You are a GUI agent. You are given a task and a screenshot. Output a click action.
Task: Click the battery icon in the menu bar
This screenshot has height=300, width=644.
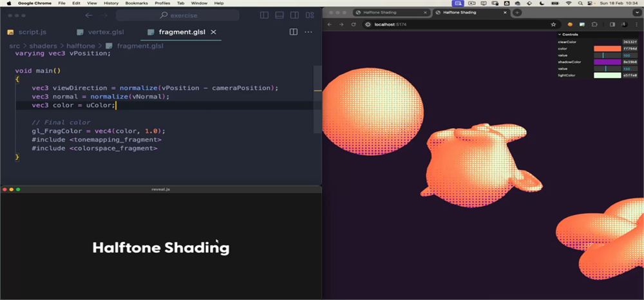click(x=554, y=3)
